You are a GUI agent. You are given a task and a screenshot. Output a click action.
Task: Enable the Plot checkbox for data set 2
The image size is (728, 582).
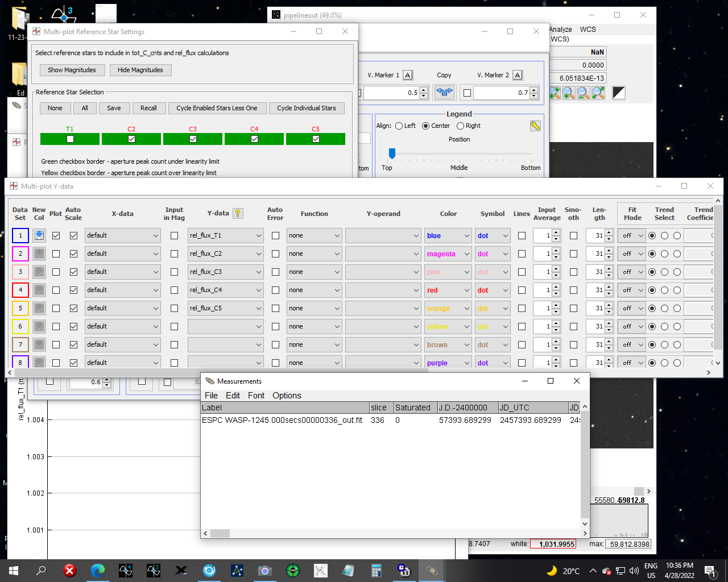click(56, 253)
